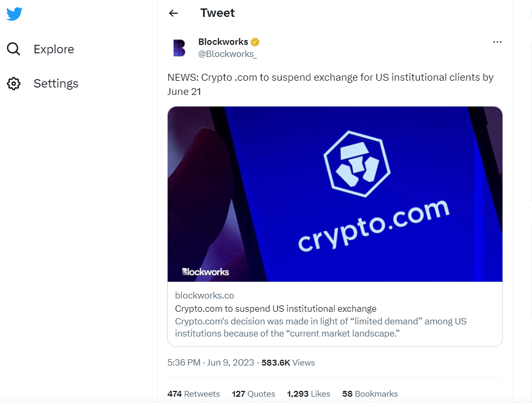The height and width of the screenshot is (403, 532).
Task: Open the Blockworks display name
Action: tap(223, 42)
